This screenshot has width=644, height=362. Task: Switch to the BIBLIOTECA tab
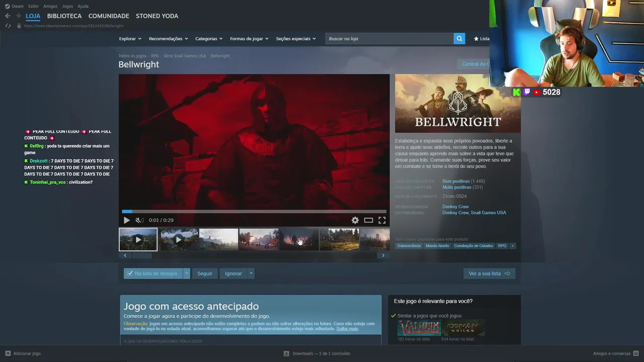point(64,16)
